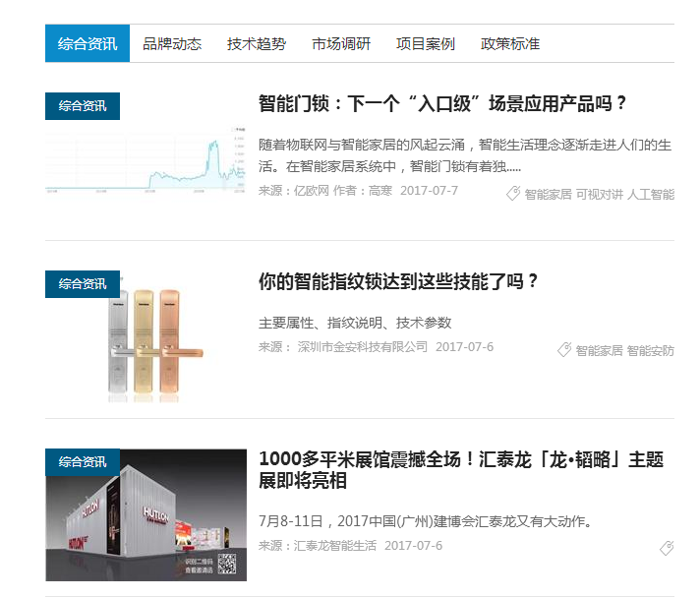Click the 人工智能 tag in first article
Viewport: 700px width, 598px height.
tap(651, 195)
